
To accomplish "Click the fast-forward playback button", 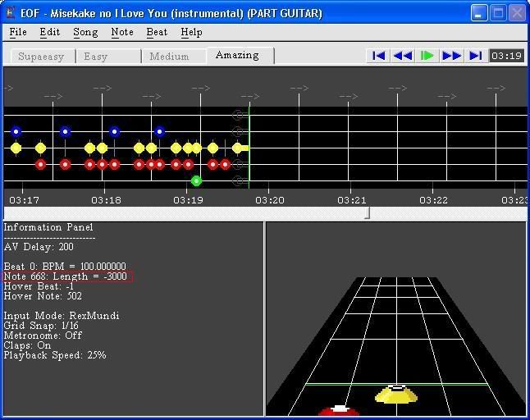I will pyautogui.click(x=451, y=56).
